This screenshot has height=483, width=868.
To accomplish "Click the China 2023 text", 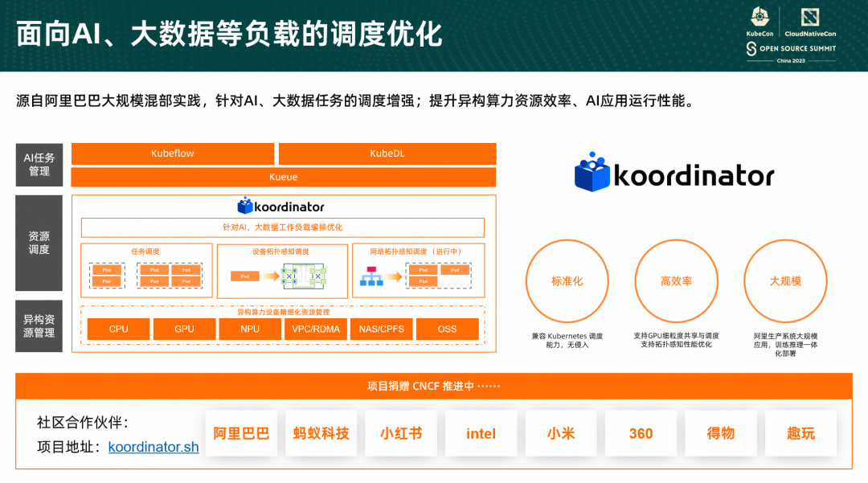I will (791, 61).
